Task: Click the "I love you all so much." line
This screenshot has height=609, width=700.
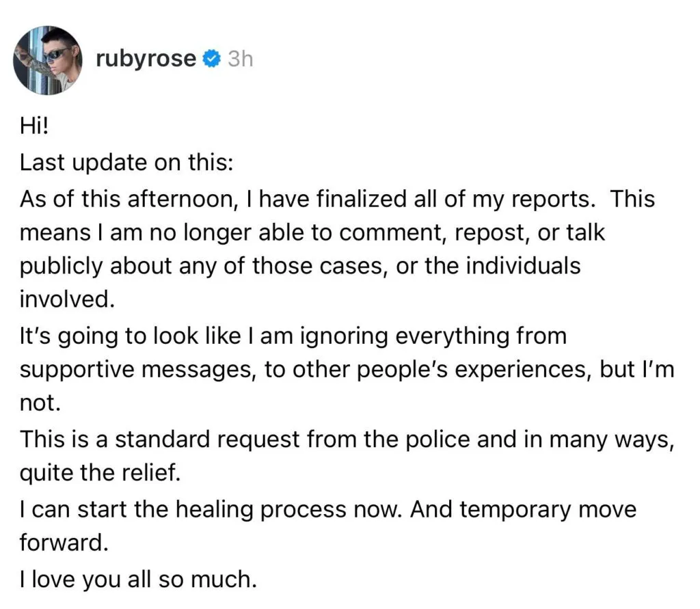Action: (x=137, y=578)
